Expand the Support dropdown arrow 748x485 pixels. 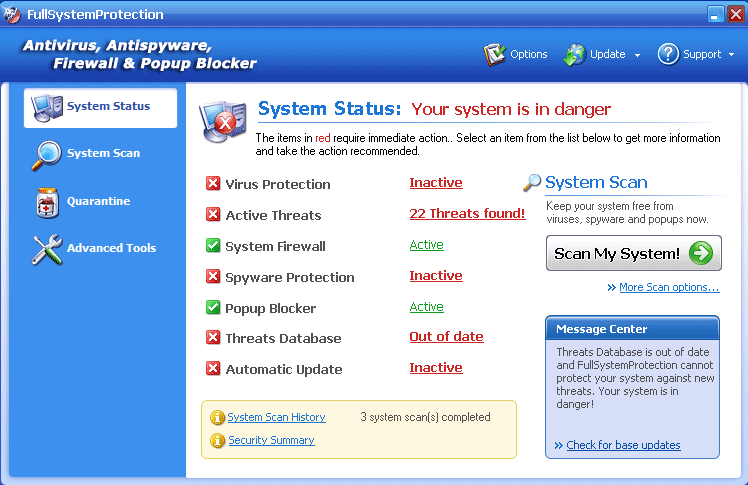732,55
